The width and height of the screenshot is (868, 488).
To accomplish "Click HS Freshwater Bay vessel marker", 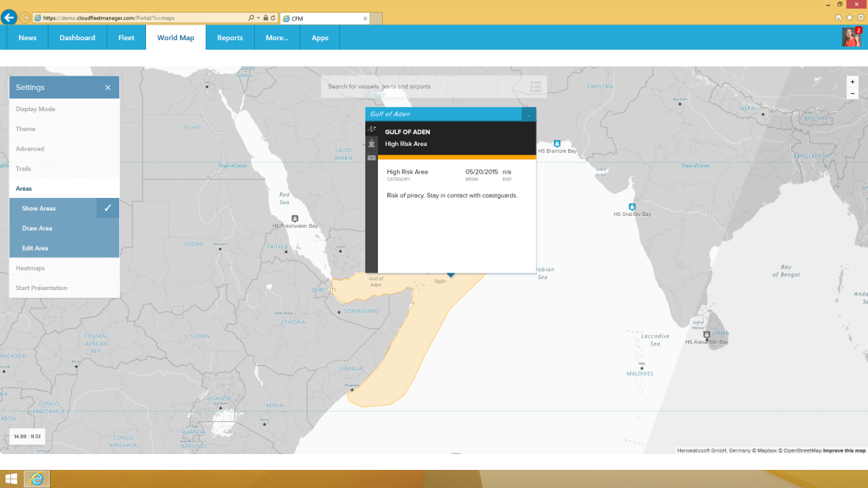I will click(295, 218).
